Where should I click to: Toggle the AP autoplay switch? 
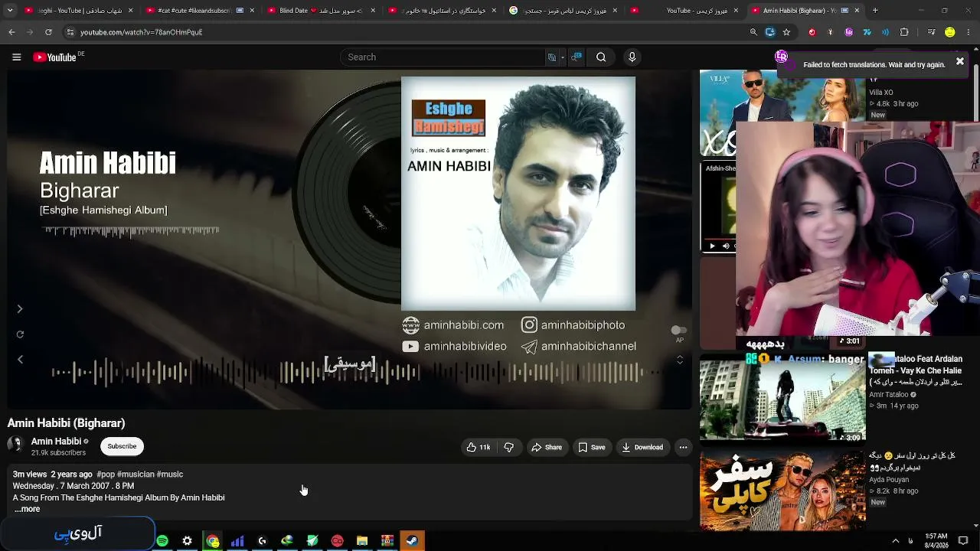click(679, 331)
